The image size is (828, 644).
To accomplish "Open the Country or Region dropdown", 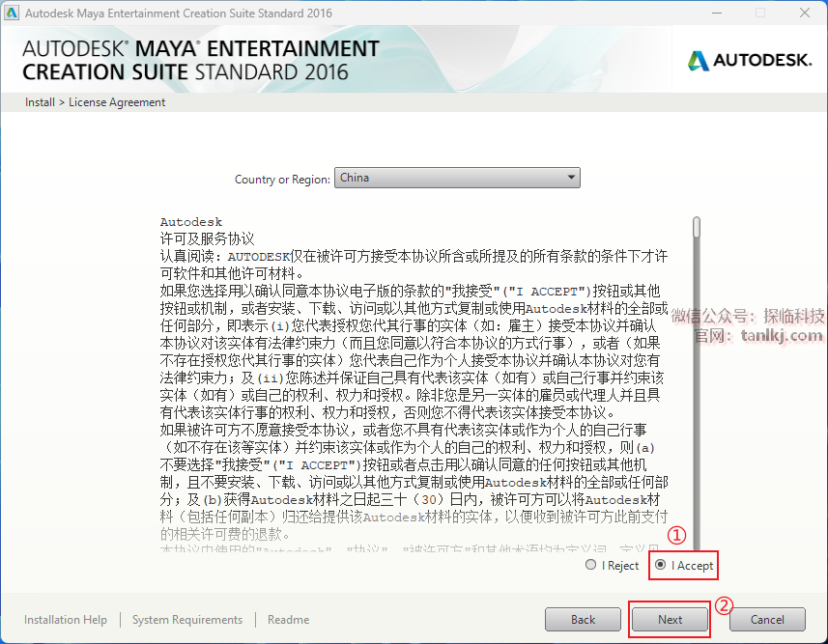I will point(457,178).
